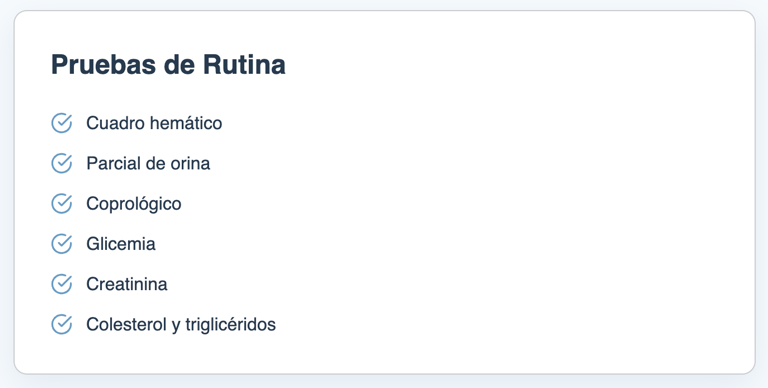This screenshot has height=388, width=768.
Task: Click the check icon next to Parcial de orina
Action: click(x=62, y=163)
